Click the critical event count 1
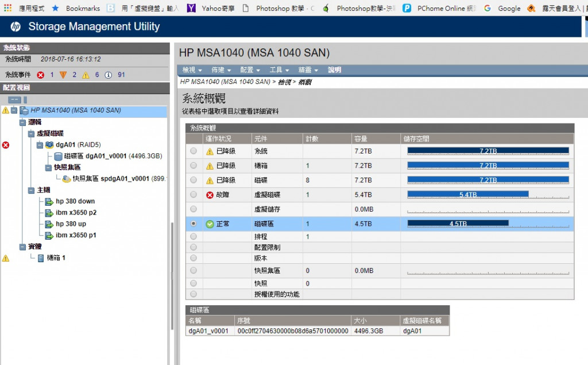The image size is (588, 365). click(x=52, y=75)
